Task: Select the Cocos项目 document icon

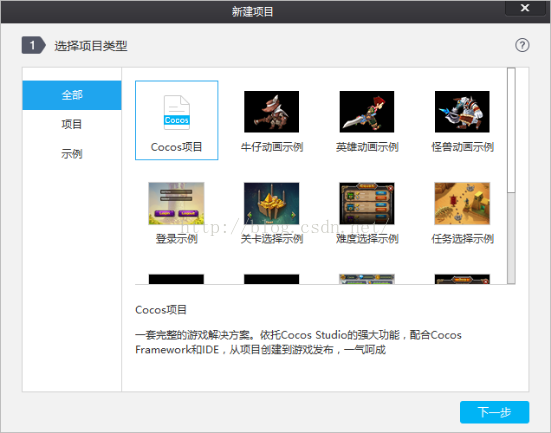Action: 177,112
